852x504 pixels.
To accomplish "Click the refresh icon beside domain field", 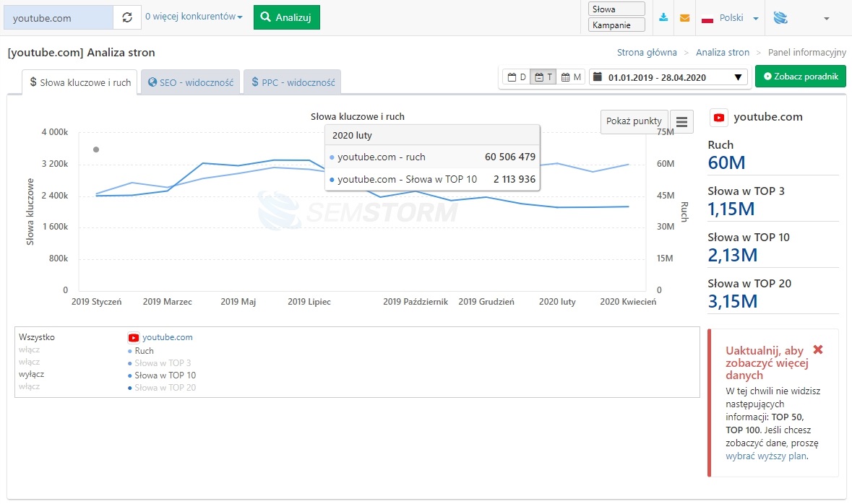I will pyautogui.click(x=127, y=18).
